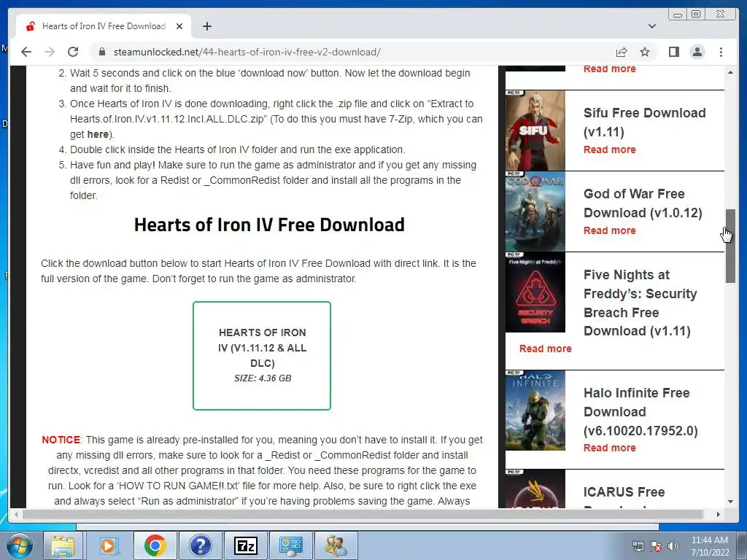Open Windows Explorer from taskbar
Viewport: 747px width, 560px height.
coord(63,545)
